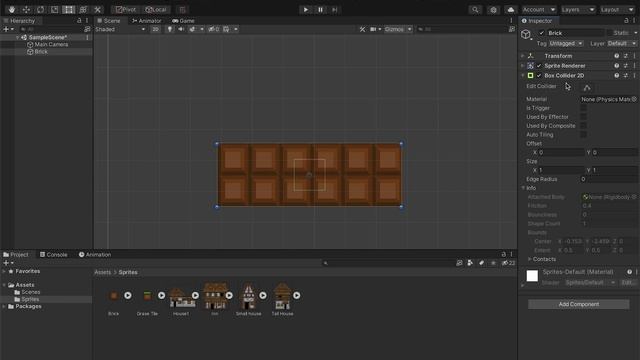Toggle Local/Global handle rotation
This screenshot has width=640, height=360.
coord(156,9)
